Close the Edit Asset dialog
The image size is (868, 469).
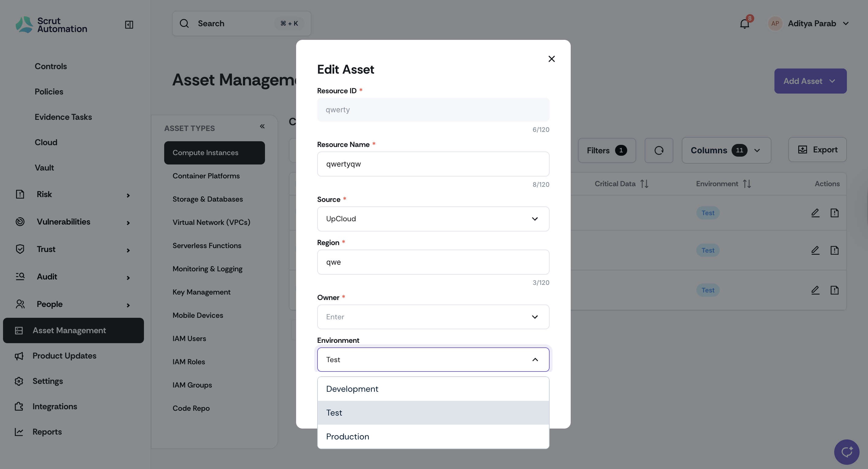[552, 59]
